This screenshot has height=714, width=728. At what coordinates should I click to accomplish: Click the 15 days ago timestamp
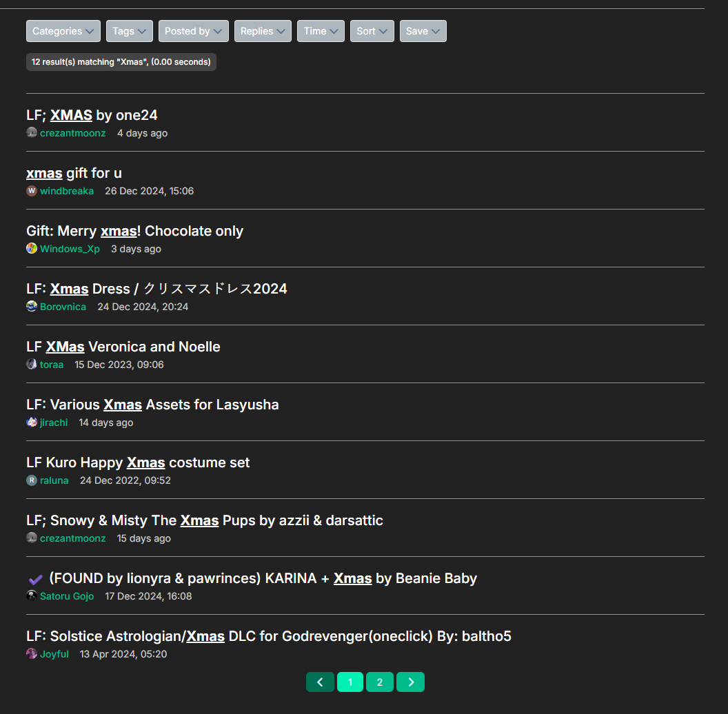(144, 538)
